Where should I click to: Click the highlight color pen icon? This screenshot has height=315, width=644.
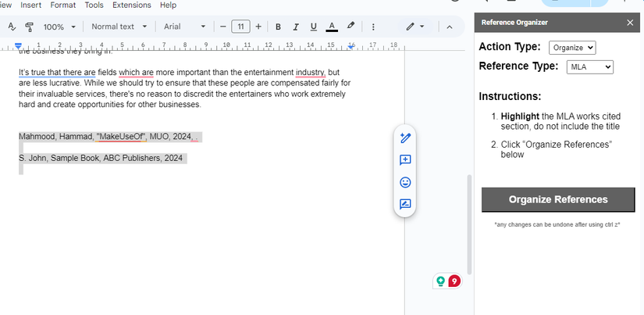click(x=350, y=27)
